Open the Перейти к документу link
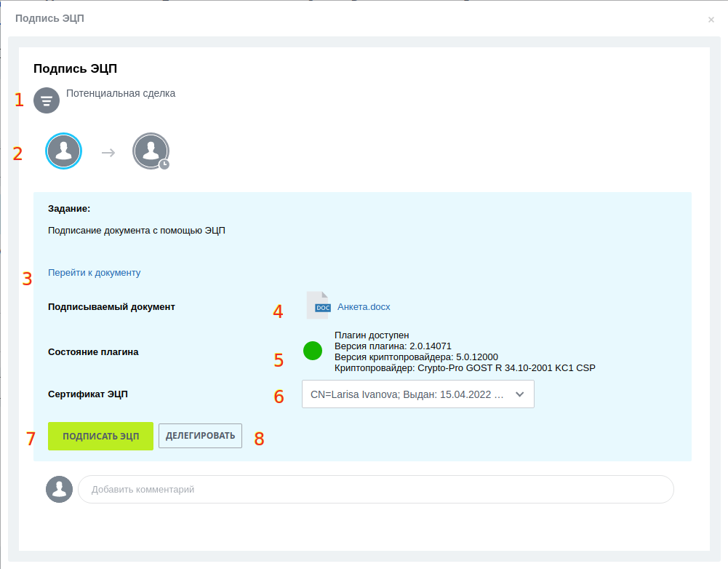The image size is (728, 569). 94,273
